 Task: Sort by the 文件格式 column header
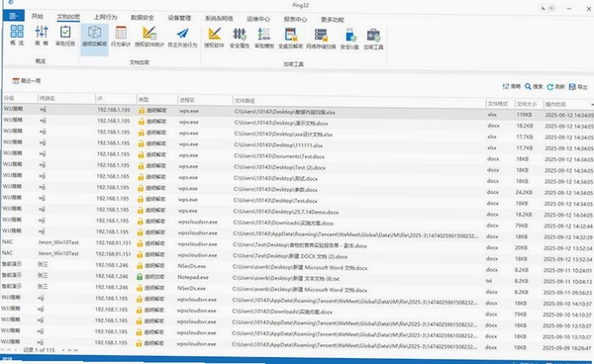500,104
